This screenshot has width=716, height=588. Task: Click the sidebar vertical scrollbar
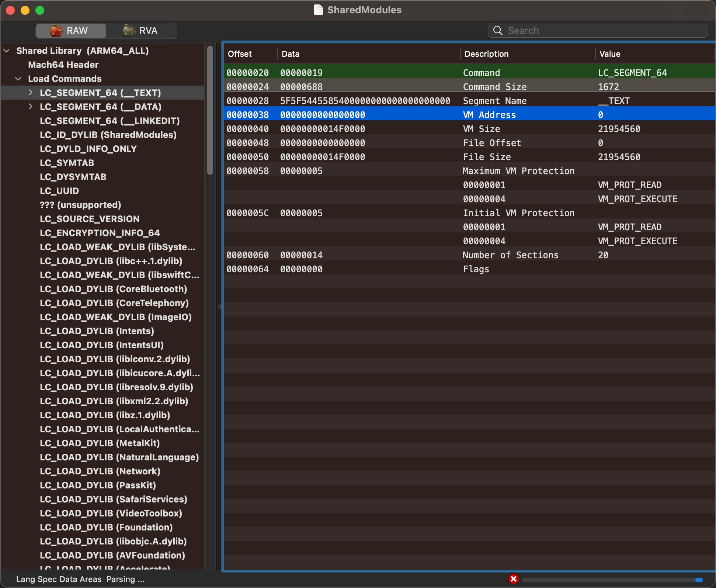click(210, 110)
